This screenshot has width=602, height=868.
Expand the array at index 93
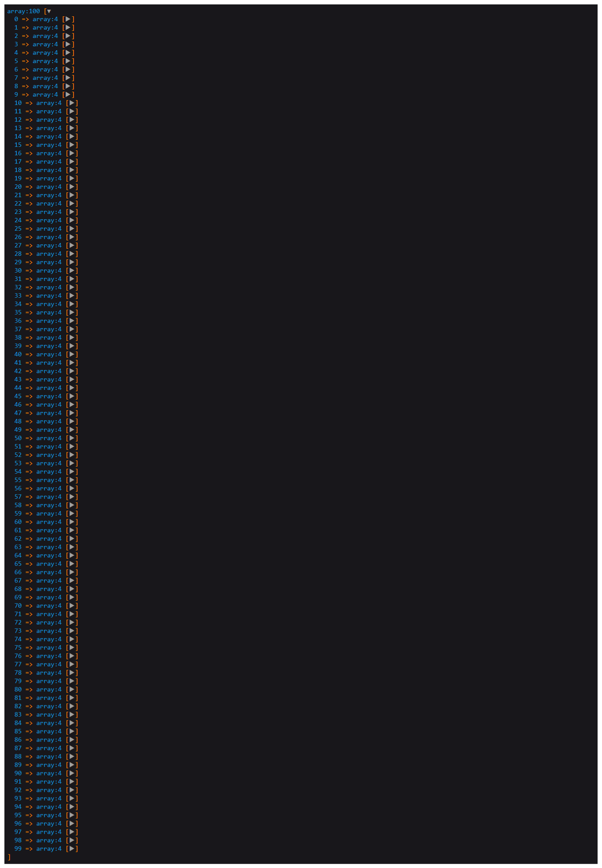pos(72,799)
